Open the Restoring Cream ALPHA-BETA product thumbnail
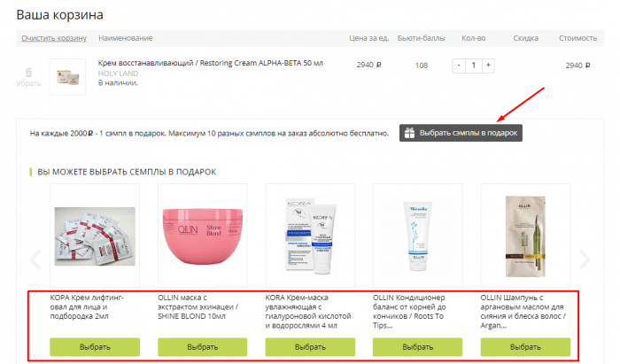The height and width of the screenshot is (364, 620). 67,76
